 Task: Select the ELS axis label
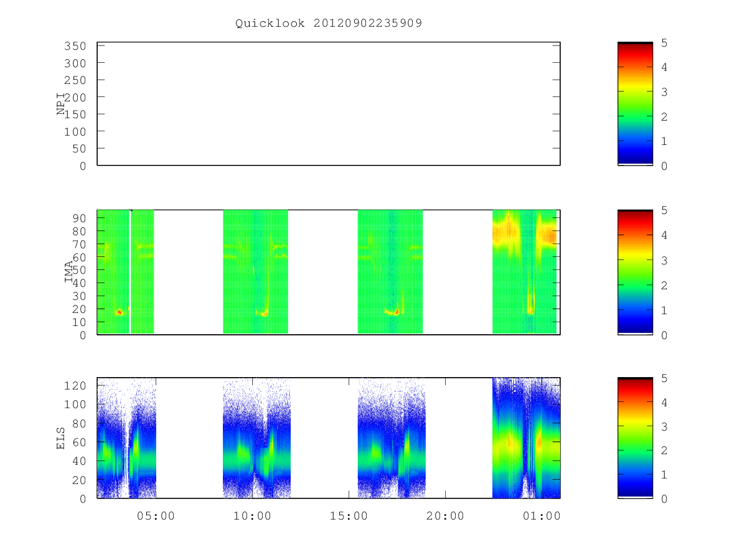coord(62,438)
